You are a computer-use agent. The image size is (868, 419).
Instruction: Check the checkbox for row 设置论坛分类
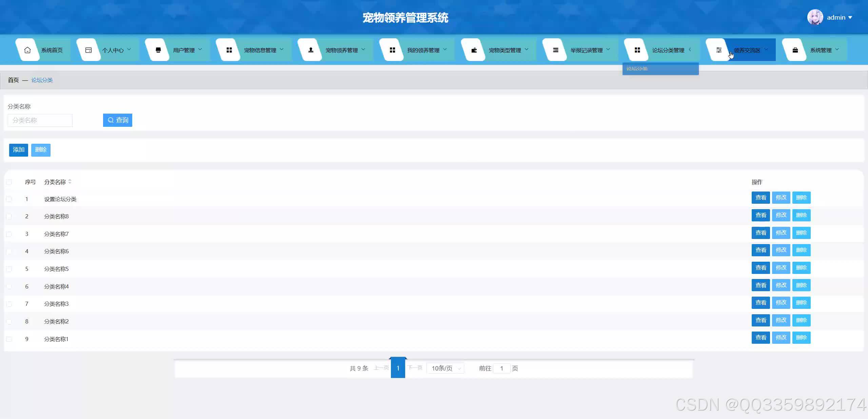(x=9, y=199)
